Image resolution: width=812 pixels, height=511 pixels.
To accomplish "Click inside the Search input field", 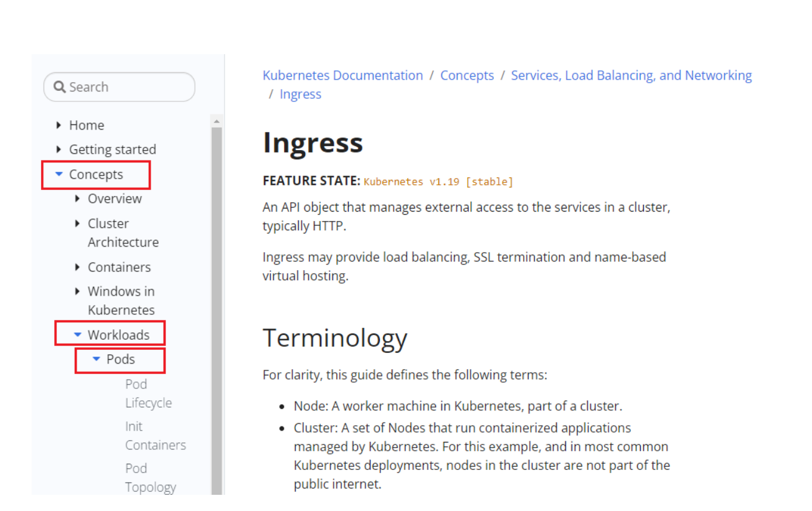I will click(119, 87).
